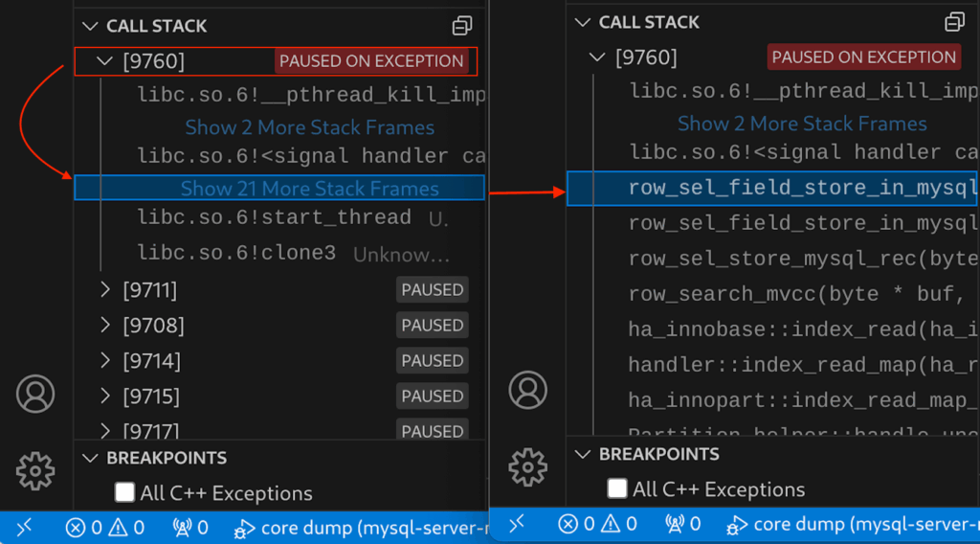Viewport: 980px width, 544px height.
Task: Expand thread [9708] in call stack
Action: 105,326
